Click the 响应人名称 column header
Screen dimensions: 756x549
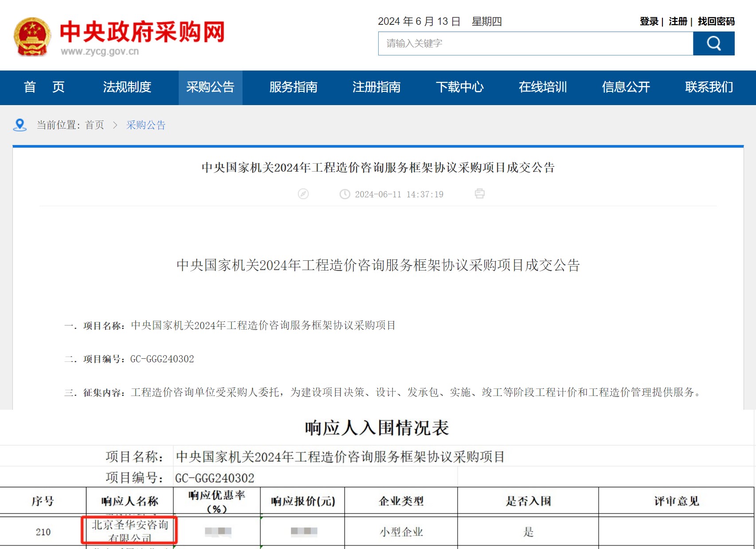pyautogui.click(x=129, y=501)
